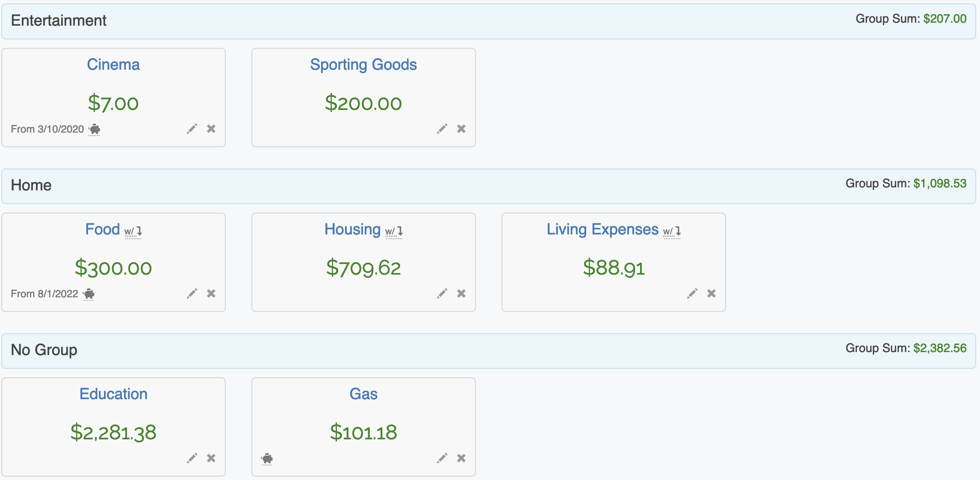Remove the Sporting Goods budget
The image size is (980, 480).
461,129
